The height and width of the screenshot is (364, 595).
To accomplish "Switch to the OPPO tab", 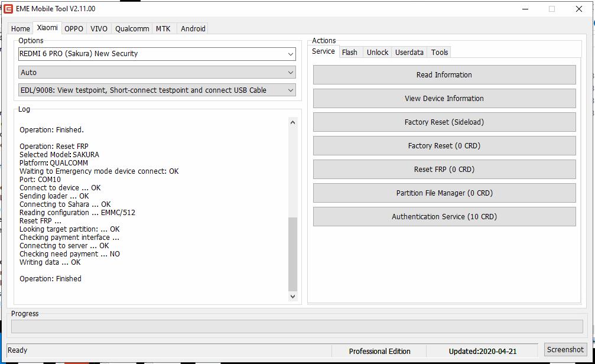I will pos(74,28).
